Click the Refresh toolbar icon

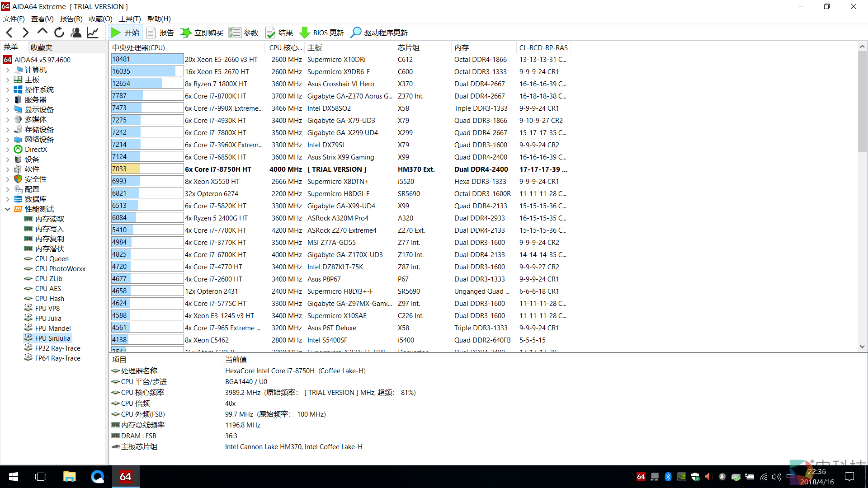59,33
